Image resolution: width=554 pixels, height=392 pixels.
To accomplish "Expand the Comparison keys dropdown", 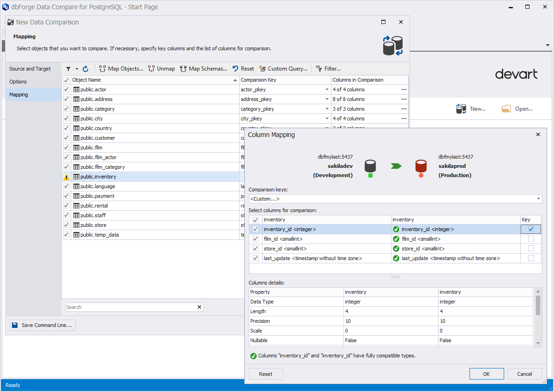I will [538, 199].
